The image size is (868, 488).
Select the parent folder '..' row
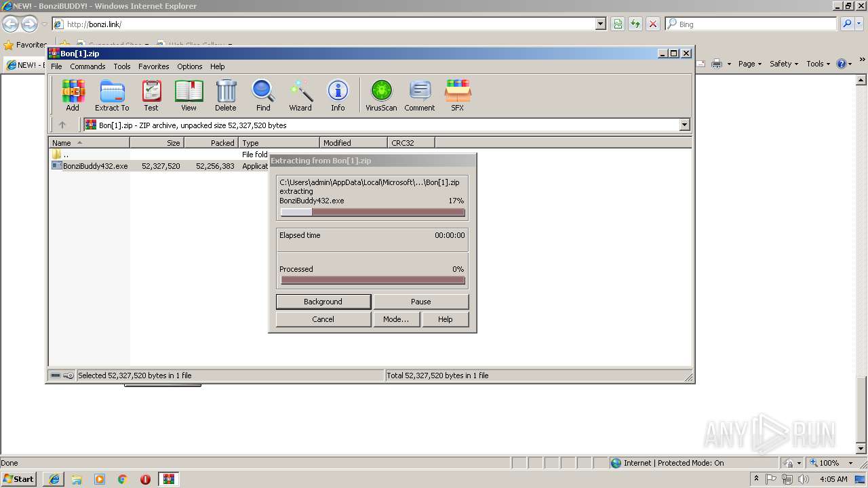pos(159,155)
